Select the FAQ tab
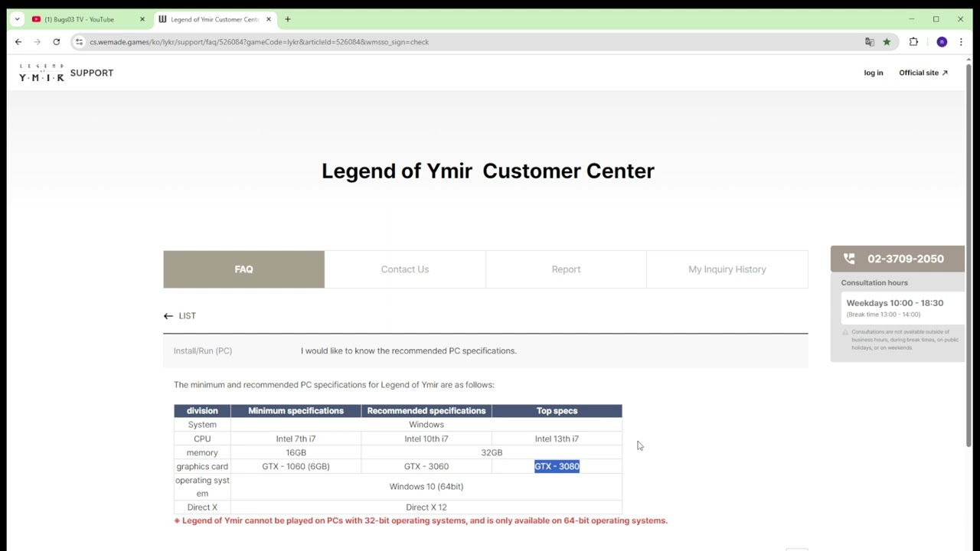The image size is (980, 551). [243, 269]
